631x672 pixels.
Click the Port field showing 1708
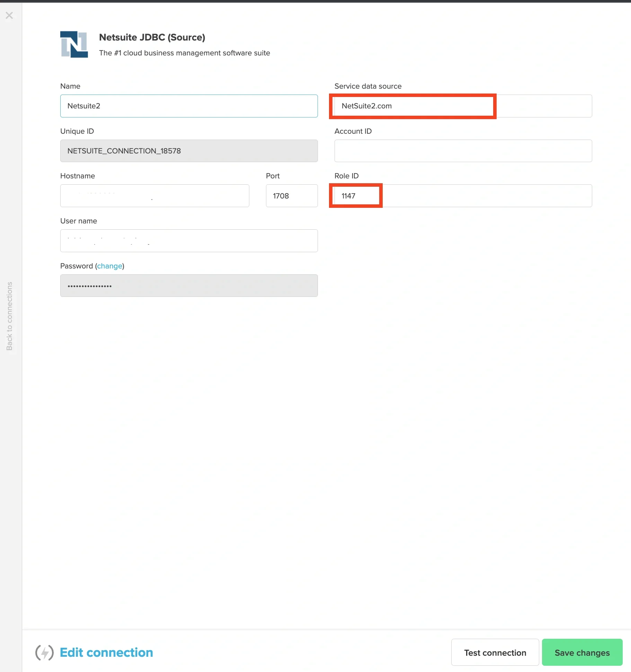click(292, 195)
